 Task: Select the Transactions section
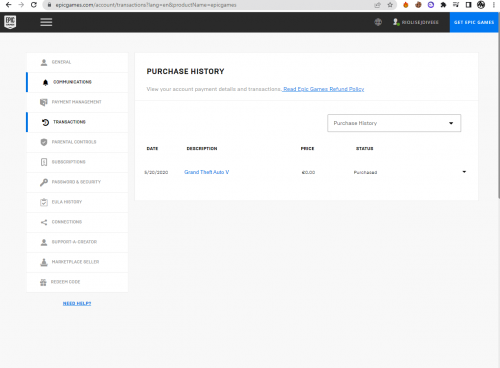pyautogui.click(x=77, y=122)
